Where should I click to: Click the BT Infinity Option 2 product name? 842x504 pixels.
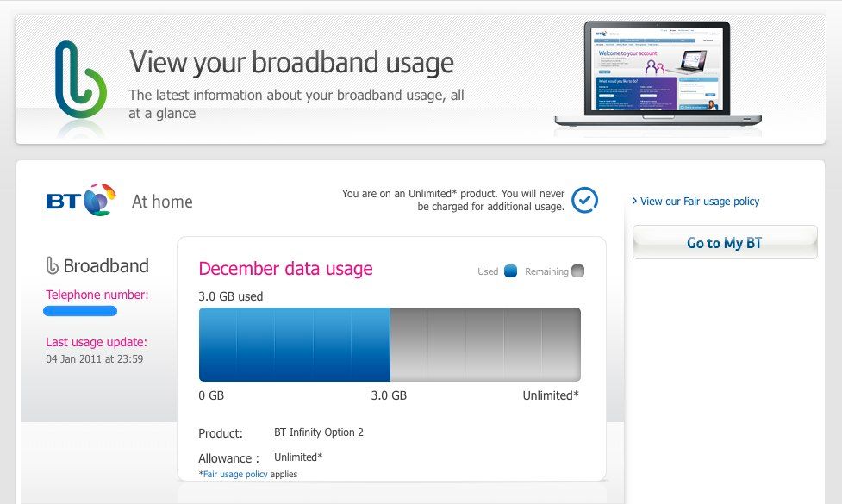(x=319, y=432)
